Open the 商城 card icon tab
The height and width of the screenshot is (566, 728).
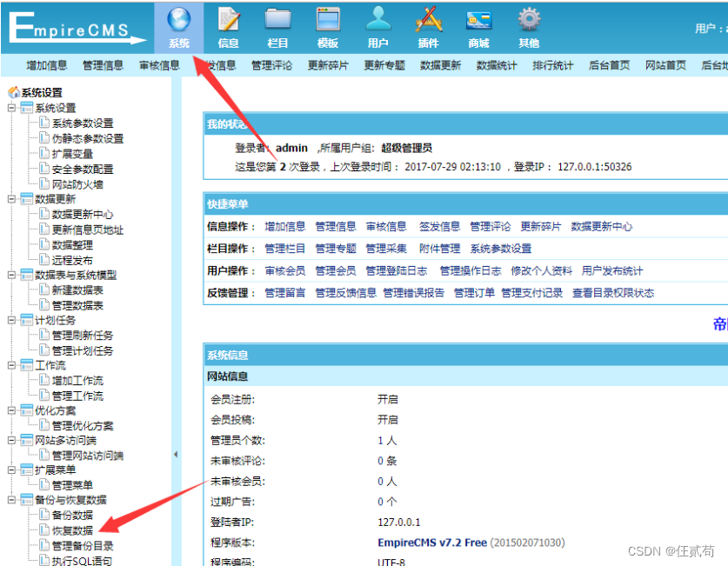[x=478, y=28]
